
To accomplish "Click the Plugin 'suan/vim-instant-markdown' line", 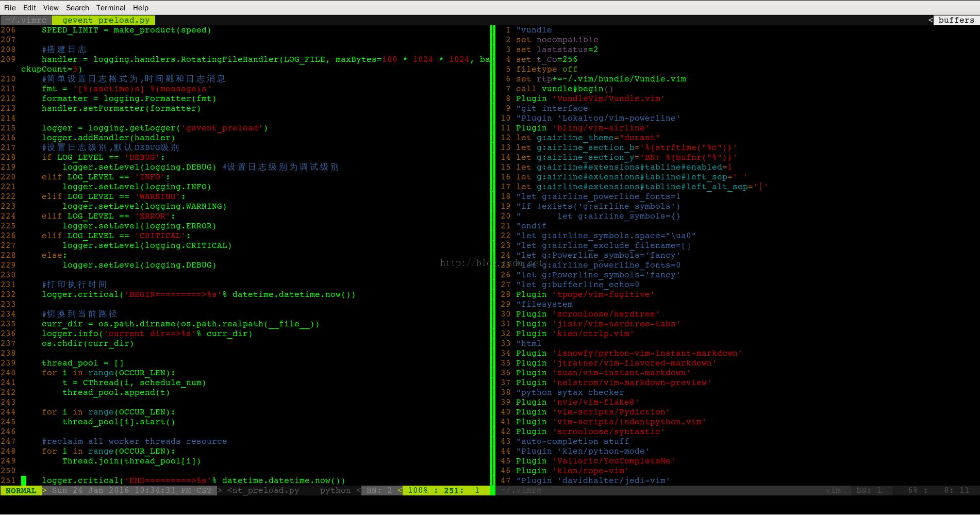I will [x=603, y=373].
